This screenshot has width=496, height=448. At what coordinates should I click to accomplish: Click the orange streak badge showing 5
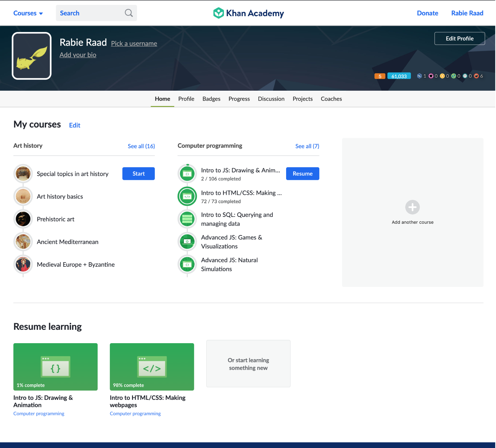[x=380, y=76]
